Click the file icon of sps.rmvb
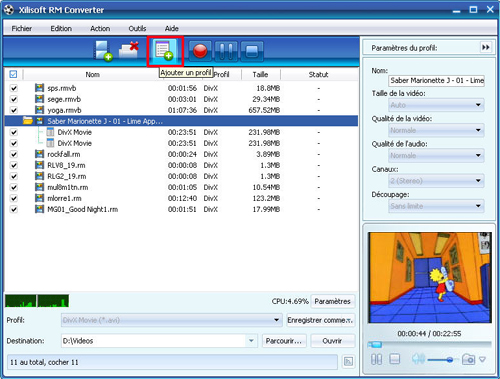 [x=39, y=88]
